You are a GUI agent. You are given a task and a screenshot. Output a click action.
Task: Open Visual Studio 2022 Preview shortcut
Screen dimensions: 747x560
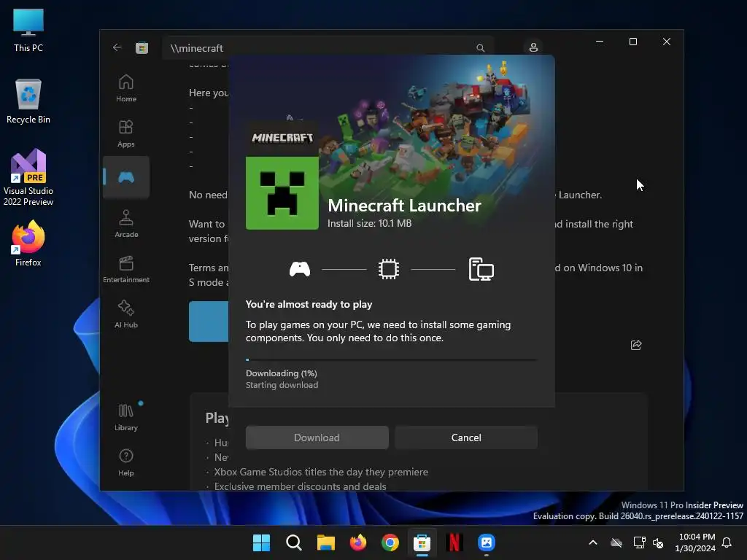[x=28, y=178]
